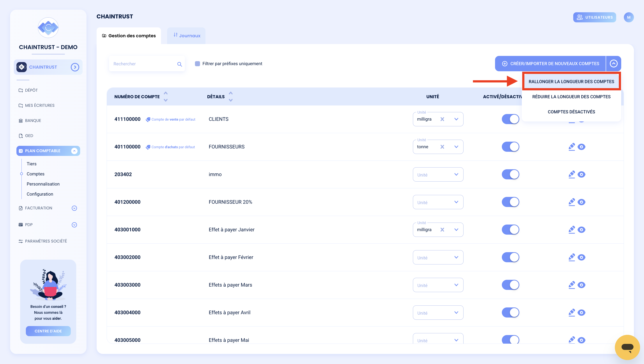This screenshot has width=644, height=364.
Task: Click Créer/Importer de nouveaux comptes button
Action: coord(550,64)
